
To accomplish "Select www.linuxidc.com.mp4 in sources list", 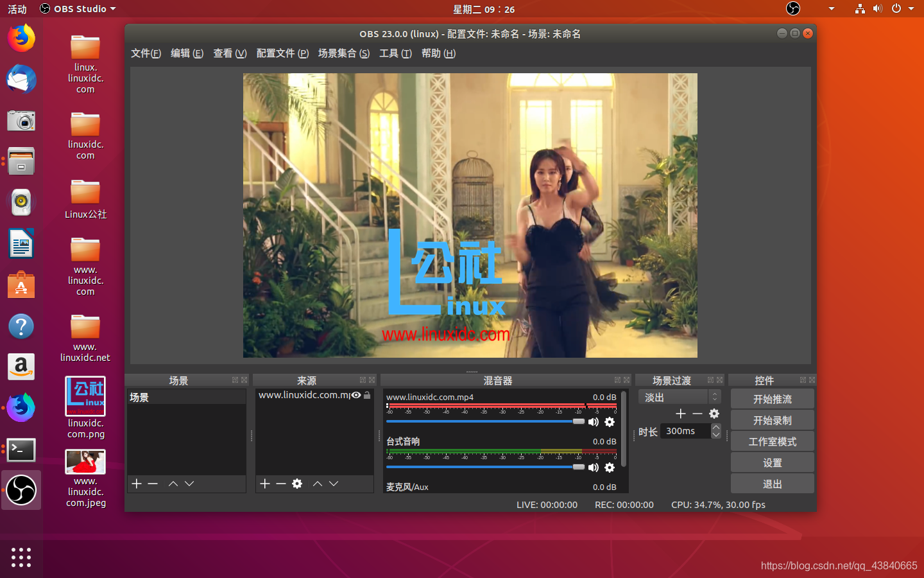I will click(x=304, y=395).
